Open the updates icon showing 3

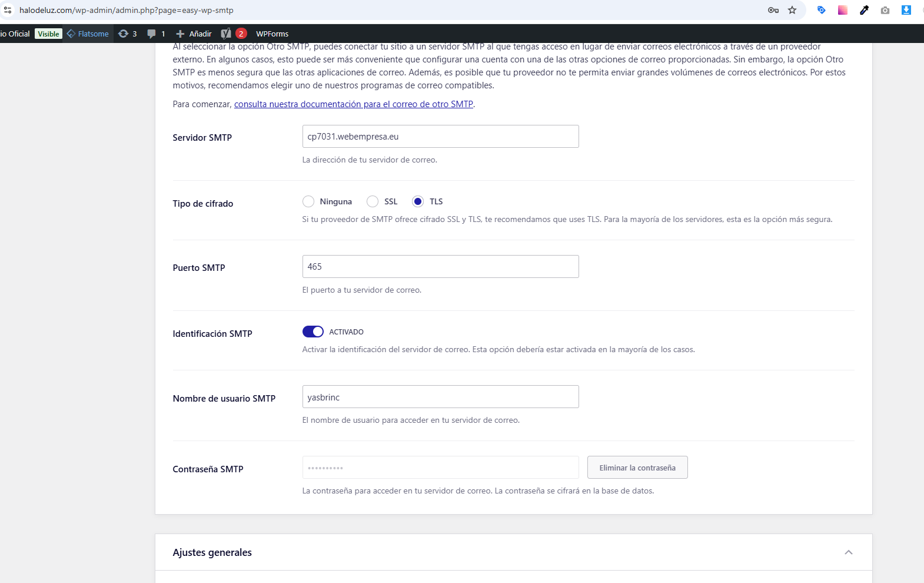pyautogui.click(x=128, y=34)
